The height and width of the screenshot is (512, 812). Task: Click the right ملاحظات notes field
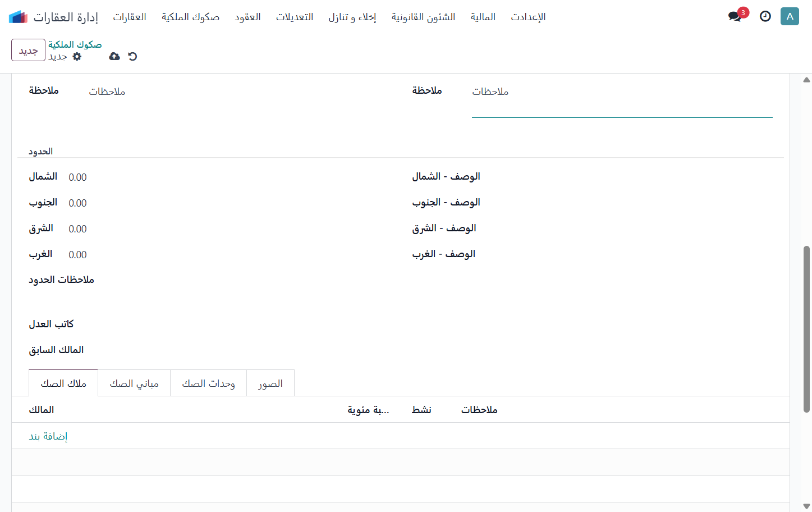622,101
